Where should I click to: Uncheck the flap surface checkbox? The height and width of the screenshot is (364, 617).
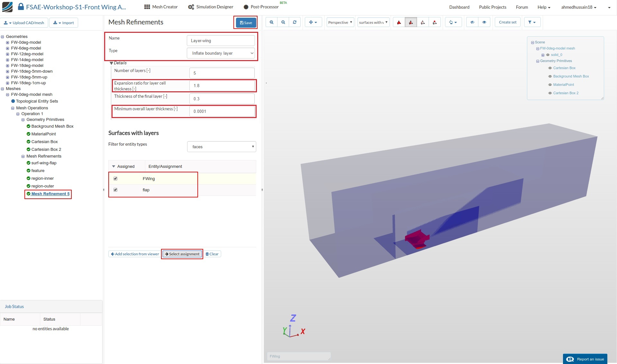click(115, 190)
